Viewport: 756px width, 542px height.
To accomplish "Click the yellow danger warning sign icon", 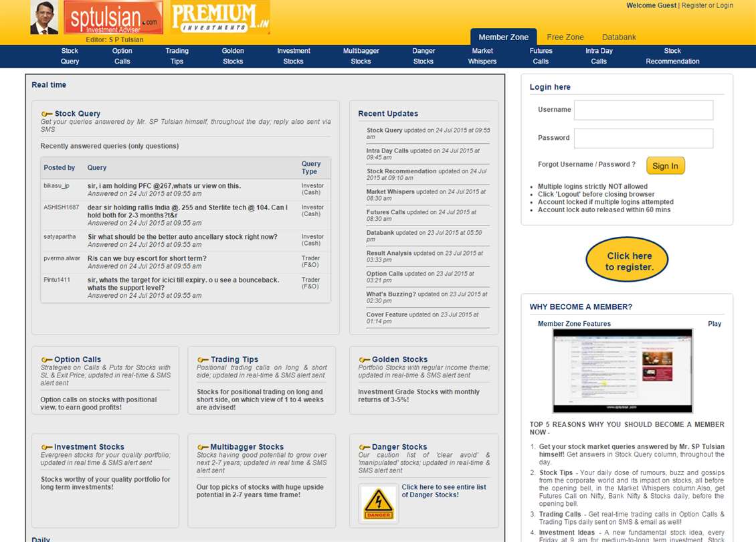I will [x=379, y=503].
